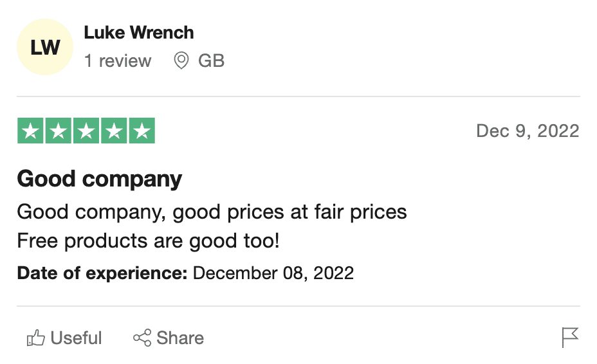
Task: Click the Dec 9, 2022 review date
Action: tap(528, 131)
